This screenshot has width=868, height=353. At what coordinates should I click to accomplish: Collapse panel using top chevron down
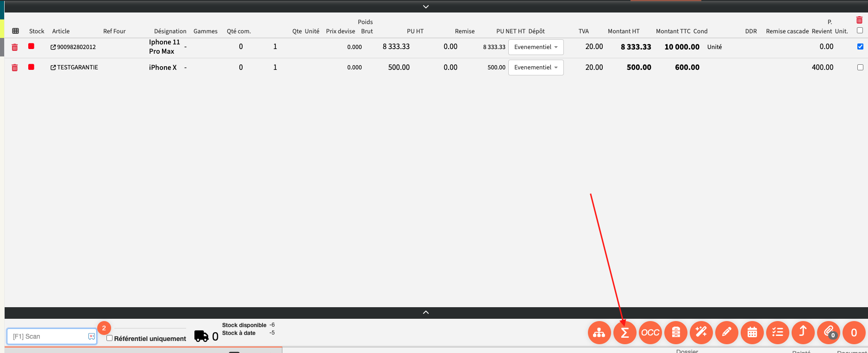pos(426,6)
